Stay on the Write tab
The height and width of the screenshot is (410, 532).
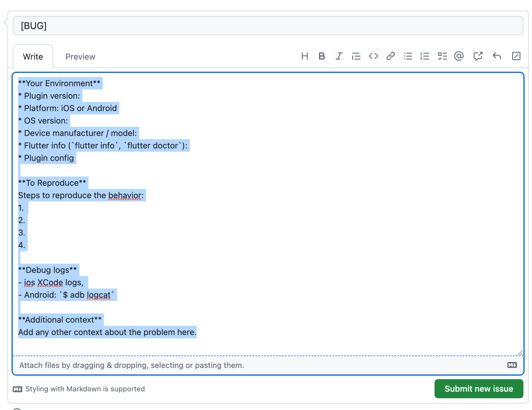click(x=33, y=57)
